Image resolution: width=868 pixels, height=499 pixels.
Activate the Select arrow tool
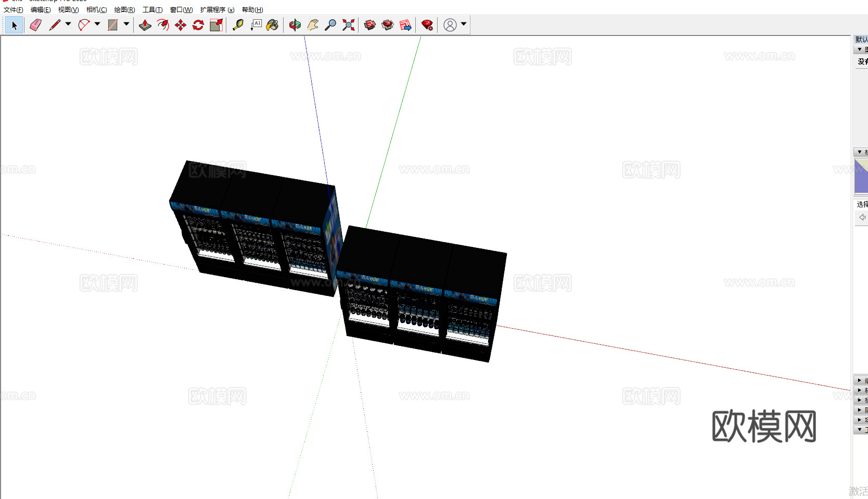pos(14,25)
